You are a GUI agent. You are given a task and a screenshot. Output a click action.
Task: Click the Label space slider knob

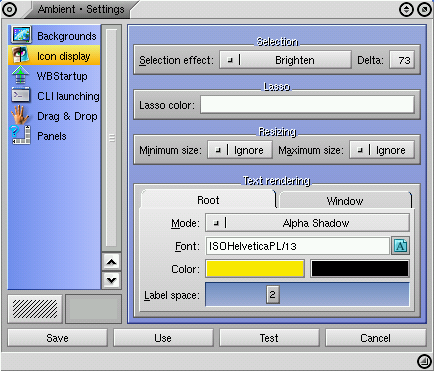[273, 294]
